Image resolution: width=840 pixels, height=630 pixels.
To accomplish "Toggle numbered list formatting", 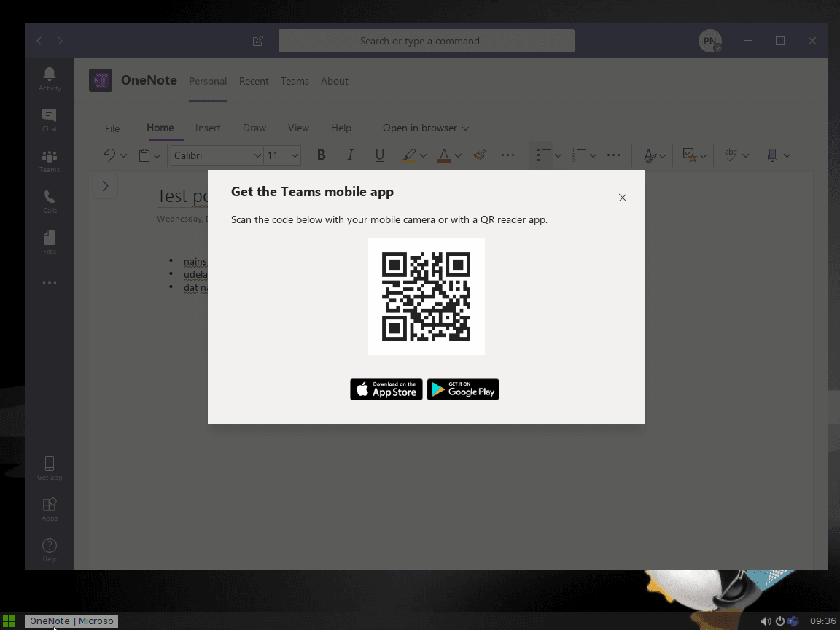I will point(580,155).
